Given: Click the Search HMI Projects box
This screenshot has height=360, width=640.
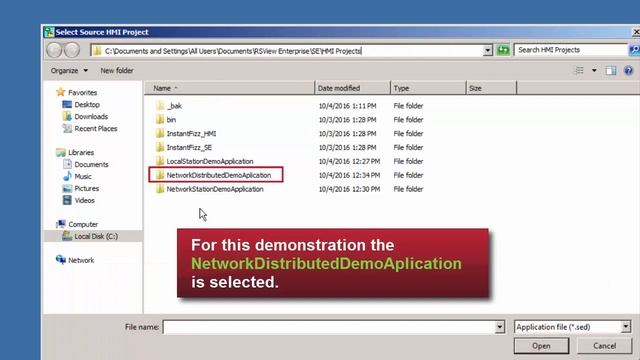Looking at the screenshot, I should (571, 50).
